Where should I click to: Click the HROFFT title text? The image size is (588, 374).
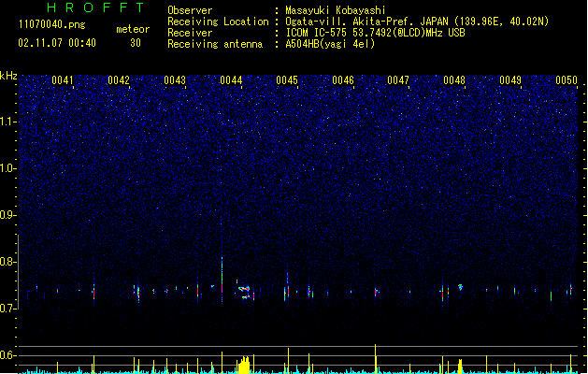click(x=95, y=7)
